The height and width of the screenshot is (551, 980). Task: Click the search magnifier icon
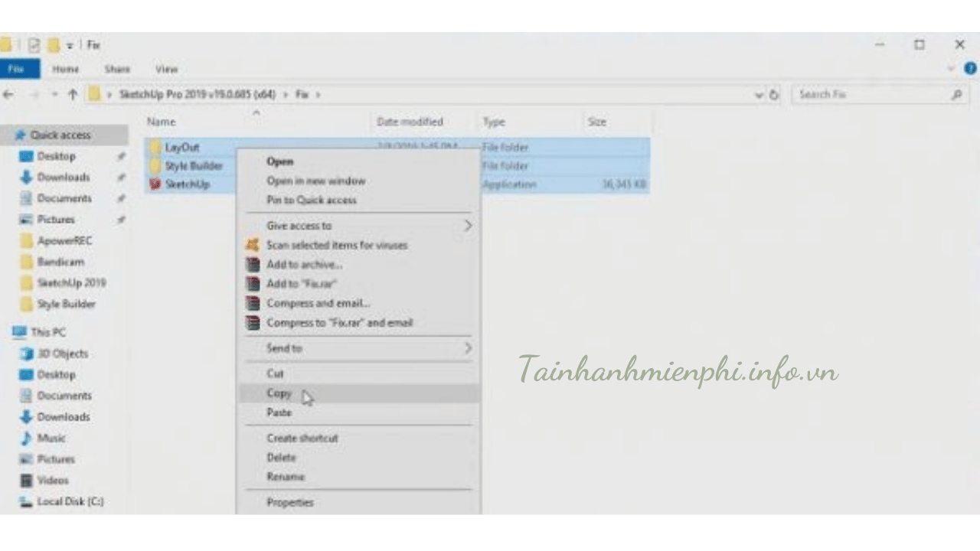coord(956,95)
